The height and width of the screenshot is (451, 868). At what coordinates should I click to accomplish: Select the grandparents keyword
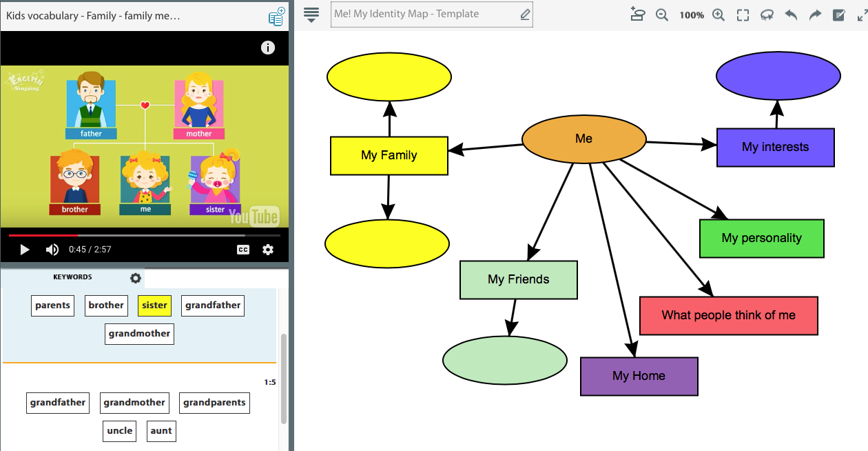click(214, 403)
